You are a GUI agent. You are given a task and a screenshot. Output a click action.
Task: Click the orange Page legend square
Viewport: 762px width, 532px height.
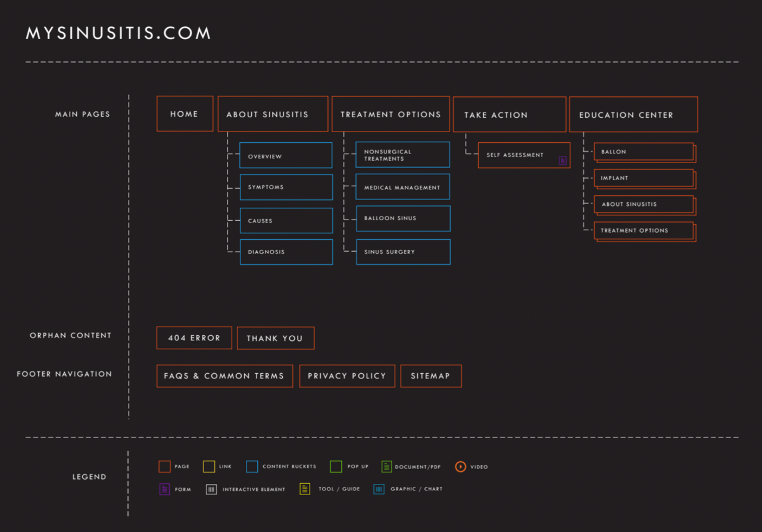pyautogui.click(x=164, y=467)
